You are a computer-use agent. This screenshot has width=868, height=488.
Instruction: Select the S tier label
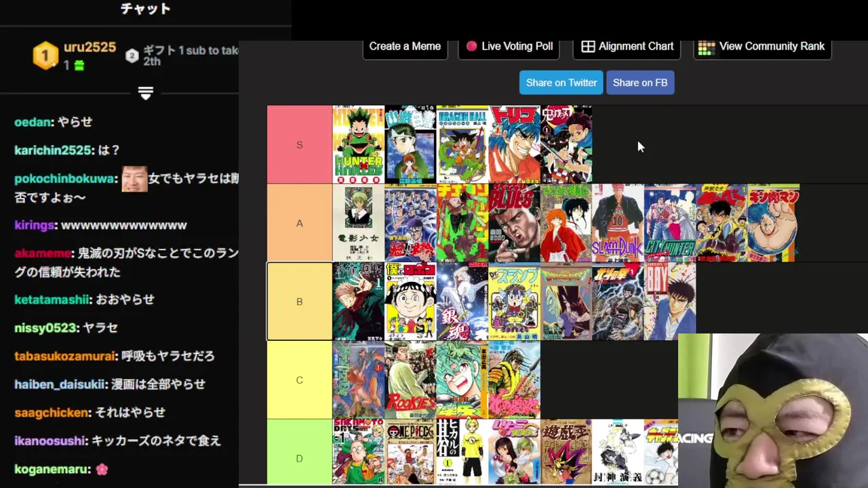point(300,145)
